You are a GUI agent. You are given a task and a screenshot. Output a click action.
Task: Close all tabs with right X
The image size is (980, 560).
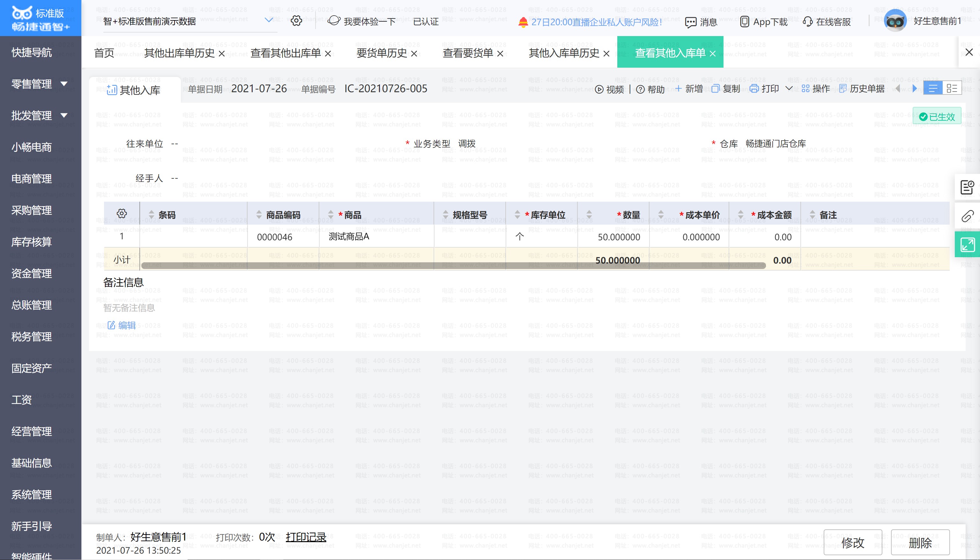coord(969,52)
